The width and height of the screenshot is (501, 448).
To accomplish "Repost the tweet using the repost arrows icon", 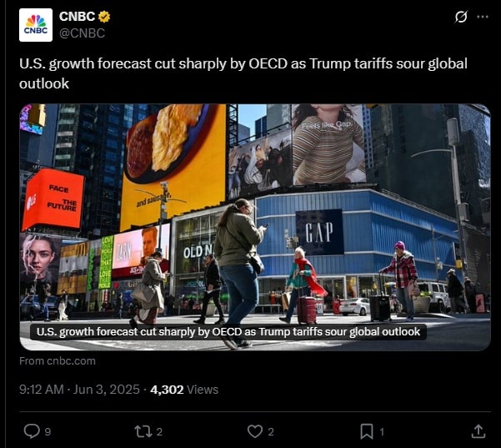I will click(143, 431).
